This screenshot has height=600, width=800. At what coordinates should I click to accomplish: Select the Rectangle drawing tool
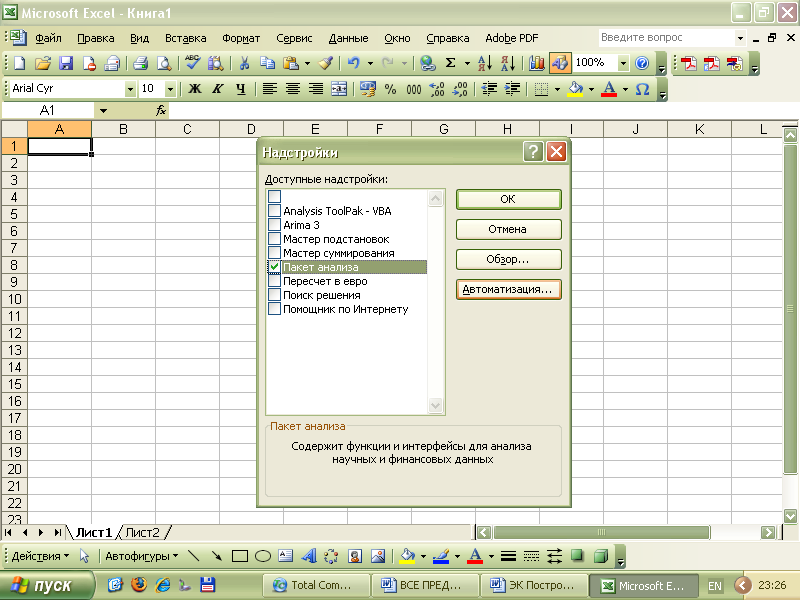coord(239,556)
